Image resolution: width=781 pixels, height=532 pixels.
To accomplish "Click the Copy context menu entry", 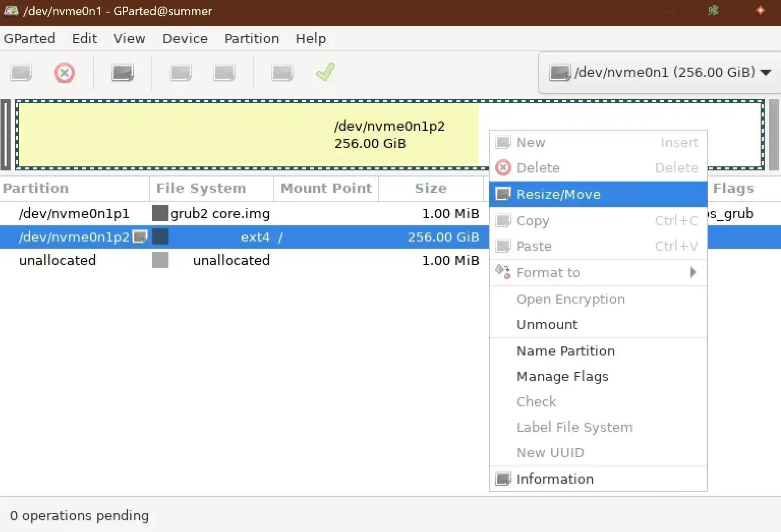I will pos(598,221).
